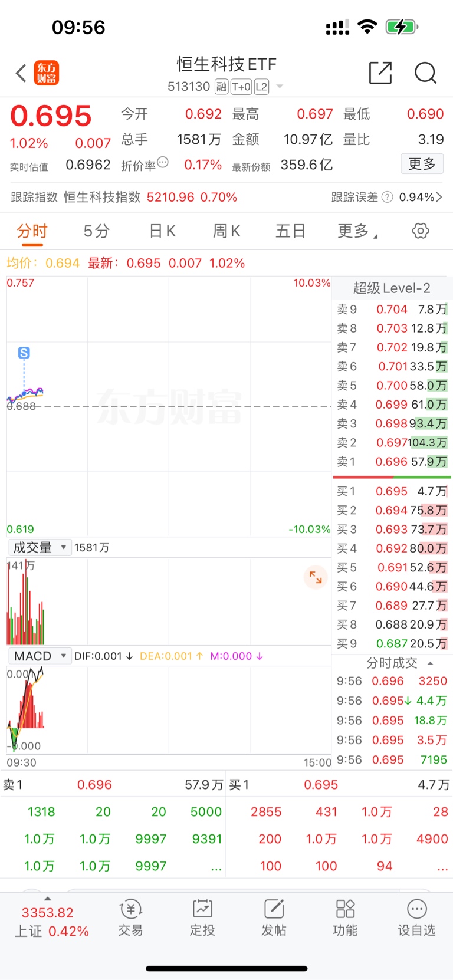This screenshot has height=980, width=453.
Task: Expand chart with the orange fullscreen icon
Action: (x=316, y=577)
